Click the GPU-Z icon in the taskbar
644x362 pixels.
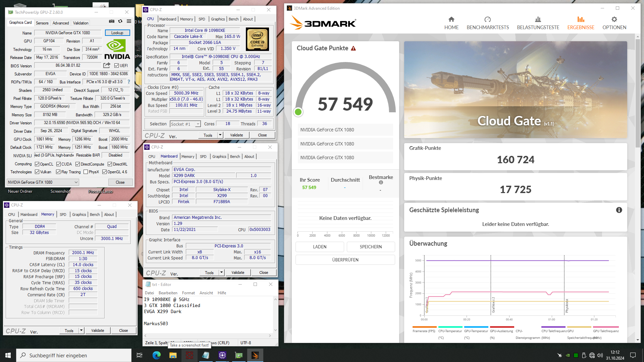[x=239, y=355]
